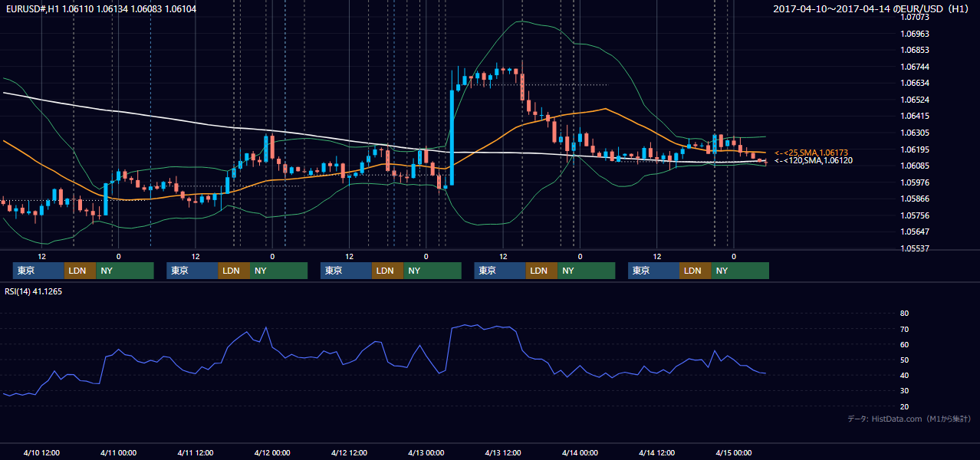Select the 1.06744 price level
This screenshot has height=460, width=980.
pos(915,67)
